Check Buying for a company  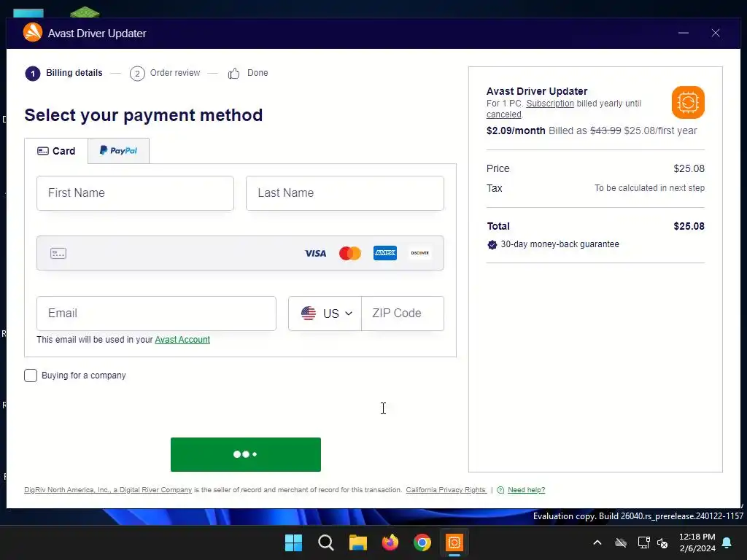click(x=31, y=376)
